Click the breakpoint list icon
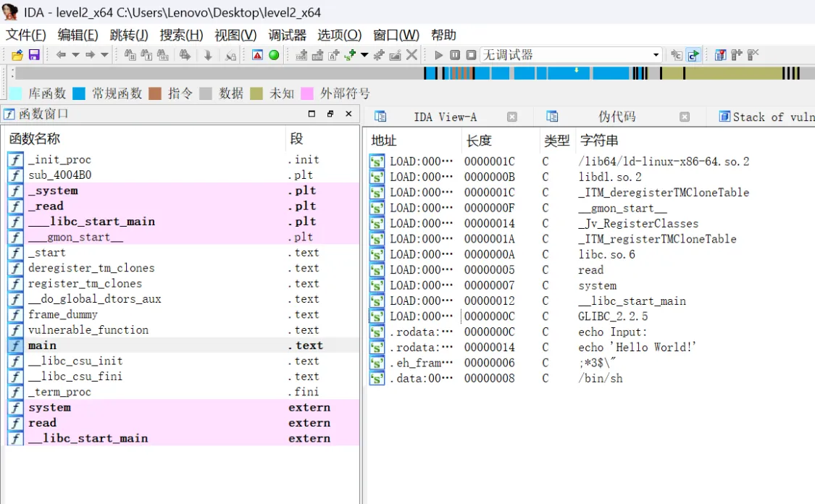 point(720,55)
